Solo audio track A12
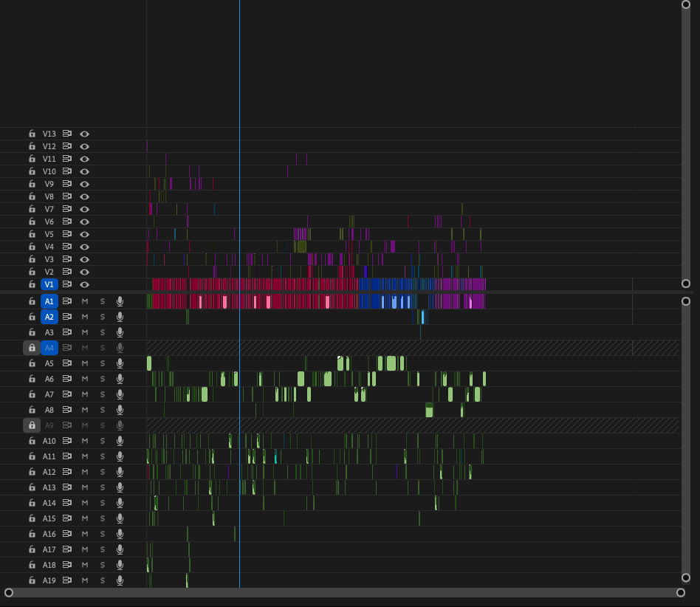Image resolution: width=700 pixels, height=607 pixels. point(103,472)
